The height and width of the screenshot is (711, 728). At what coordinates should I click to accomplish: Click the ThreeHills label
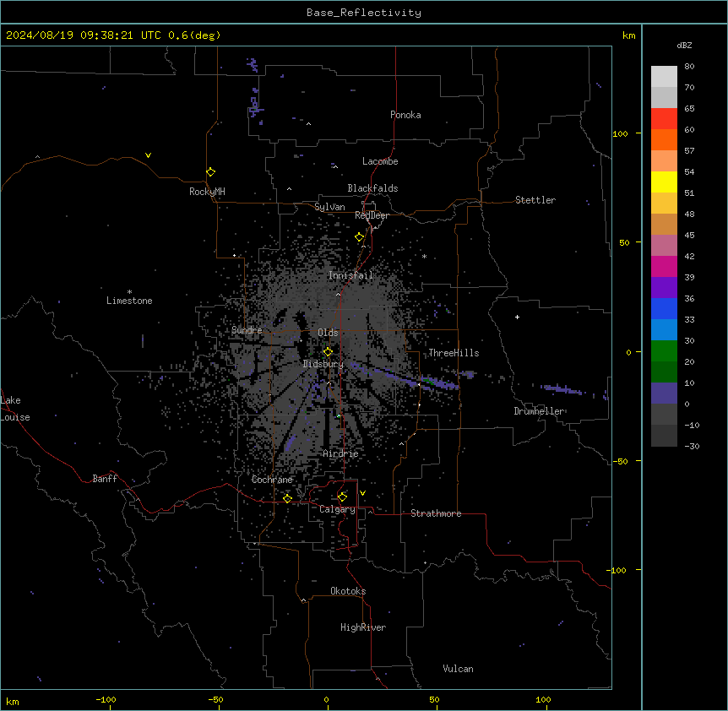pyautogui.click(x=454, y=353)
